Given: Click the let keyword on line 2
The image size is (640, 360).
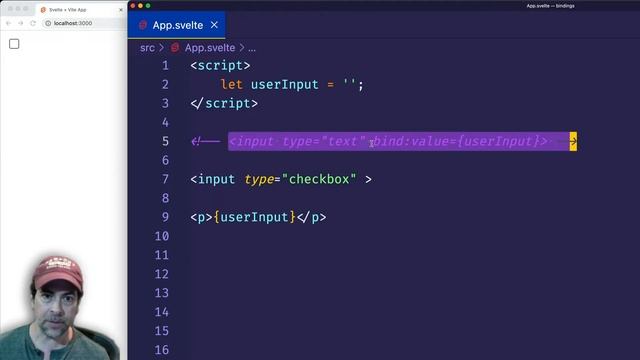Looking at the screenshot, I should click(231, 84).
